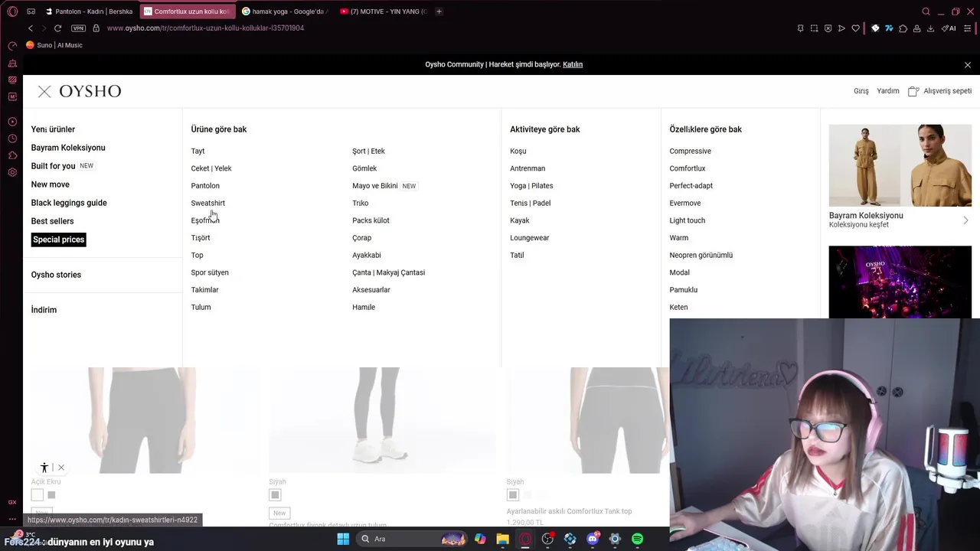This screenshot has height=551, width=980.
Task: Open the browser downloads icon
Action: point(930,28)
